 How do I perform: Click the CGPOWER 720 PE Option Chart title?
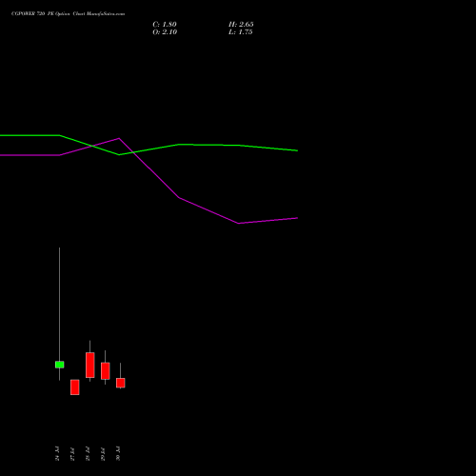68,13
